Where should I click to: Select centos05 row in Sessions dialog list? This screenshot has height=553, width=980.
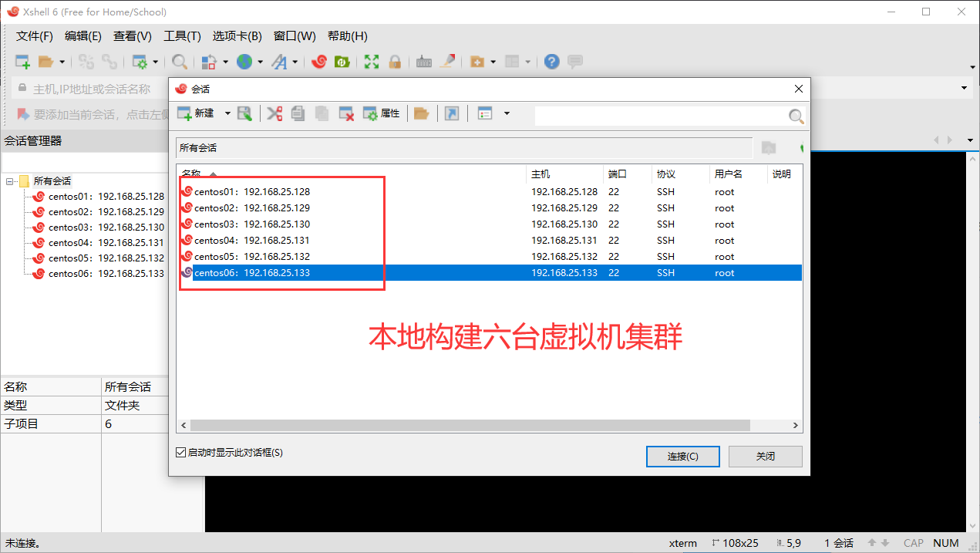490,257
